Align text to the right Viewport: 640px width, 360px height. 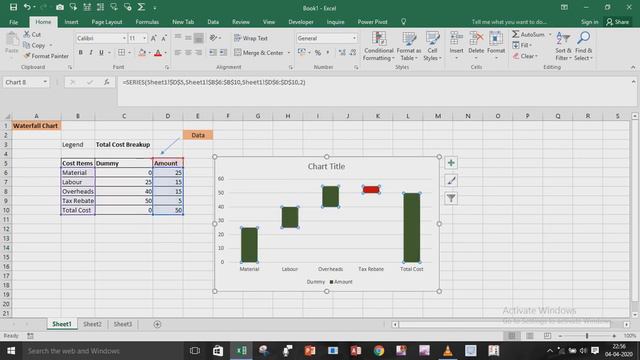(x=198, y=52)
